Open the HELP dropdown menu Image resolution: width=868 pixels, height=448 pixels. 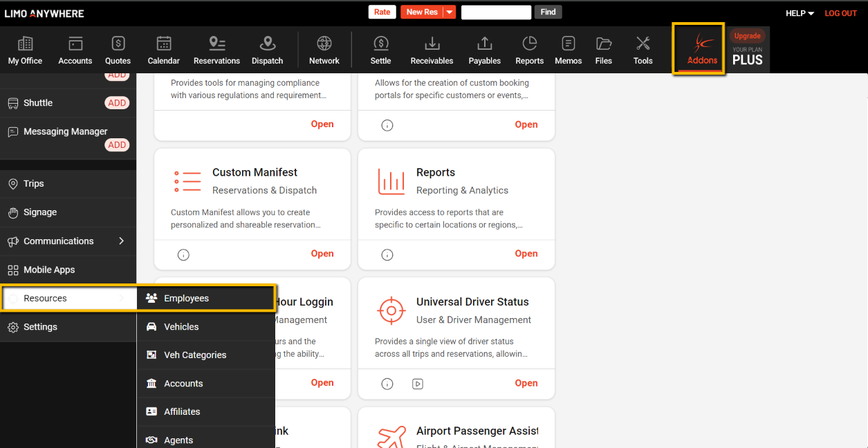(800, 13)
